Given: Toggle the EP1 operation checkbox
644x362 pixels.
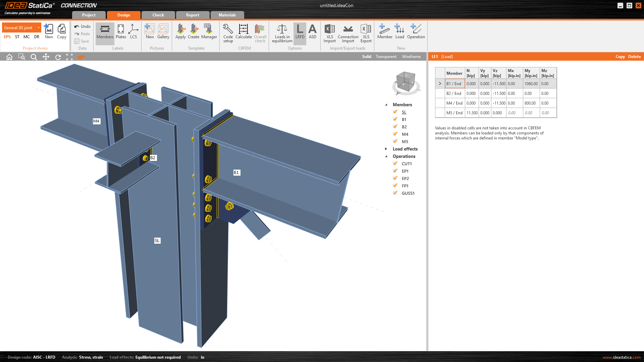Looking at the screenshot, I should point(395,171).
